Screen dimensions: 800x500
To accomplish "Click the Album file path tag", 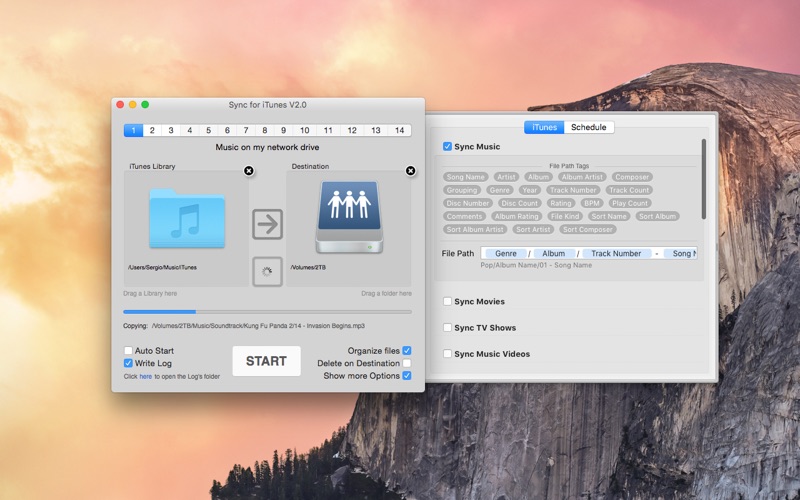I will pos(538,177).
